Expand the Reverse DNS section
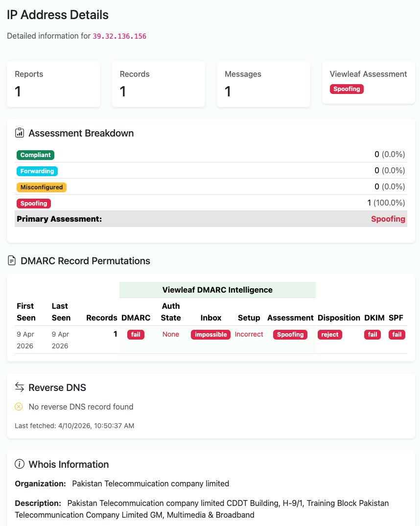 (x=57, y=387)
